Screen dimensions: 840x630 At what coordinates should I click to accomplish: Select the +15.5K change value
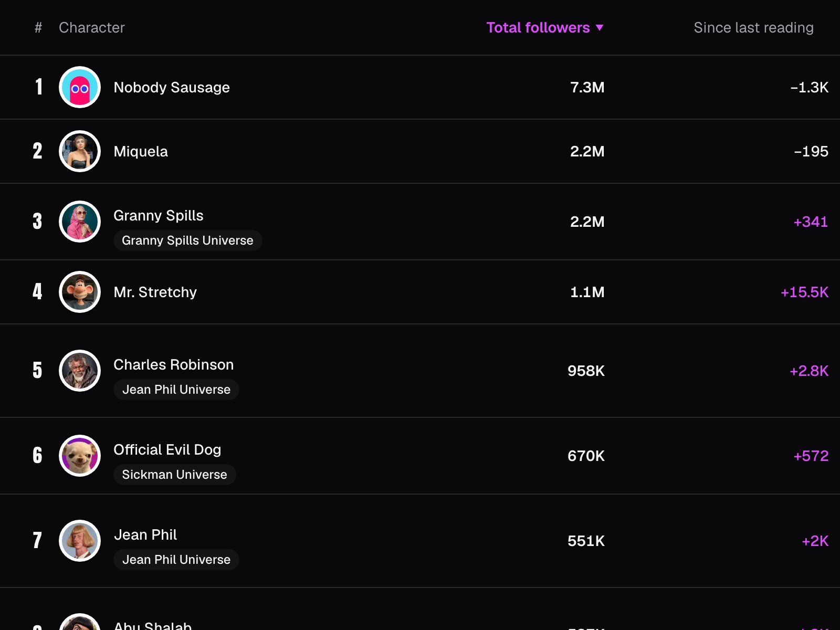[805, 292]
